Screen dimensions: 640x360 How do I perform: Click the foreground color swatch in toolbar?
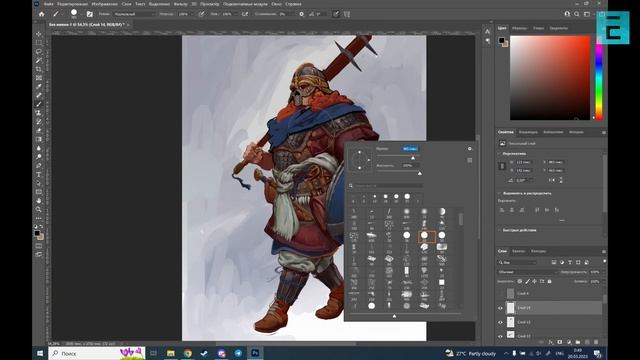click(x=37, y=233)
